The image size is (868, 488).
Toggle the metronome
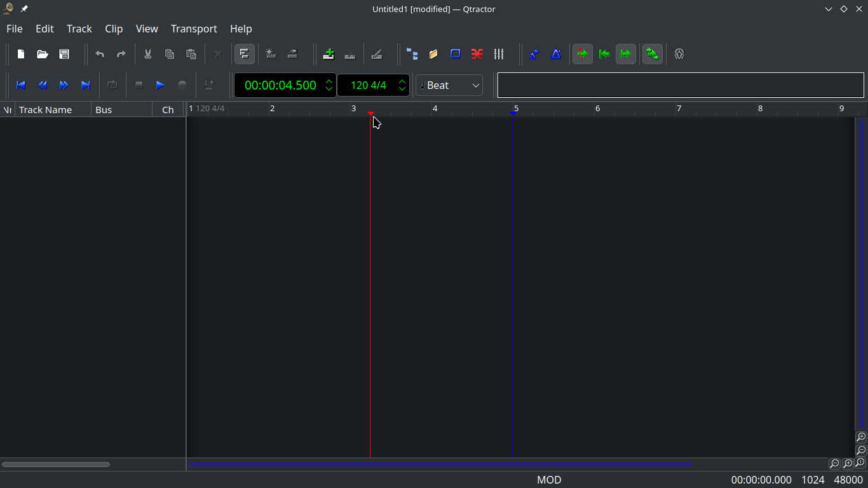tap(556, 54)
